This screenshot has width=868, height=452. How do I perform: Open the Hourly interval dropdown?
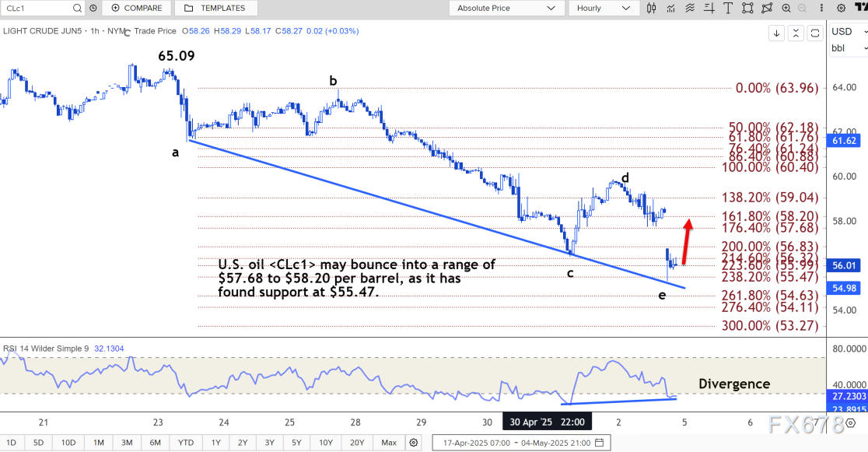click(603, 8)
